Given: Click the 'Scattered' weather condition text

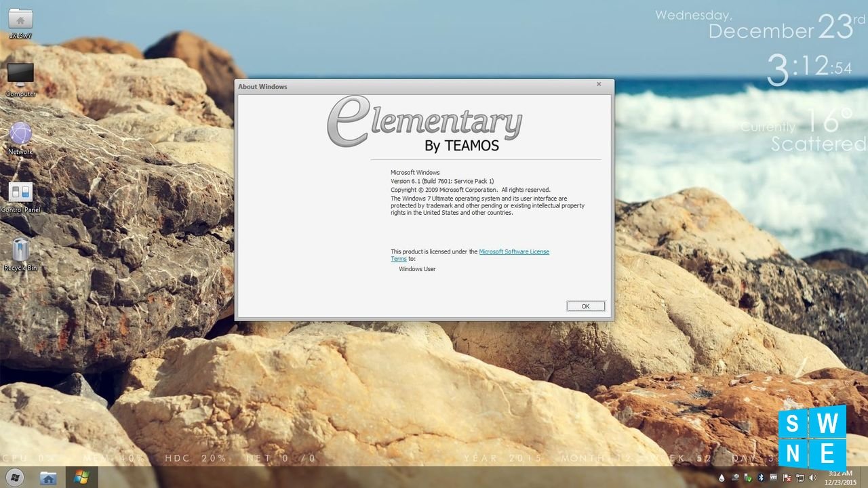Looking at the screenshot, I should (818, 144).
